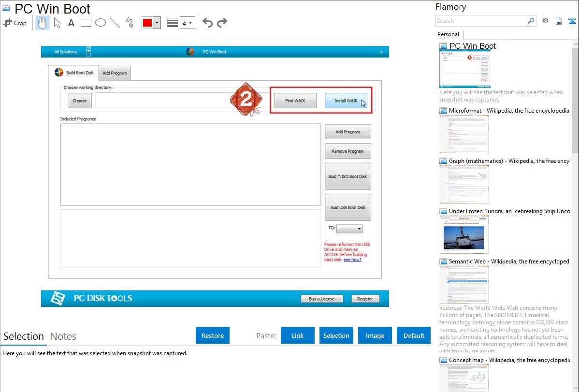This screenshot has width=579, height=392.
Task: Click the Remove Program button
Action: coord(348,151)
